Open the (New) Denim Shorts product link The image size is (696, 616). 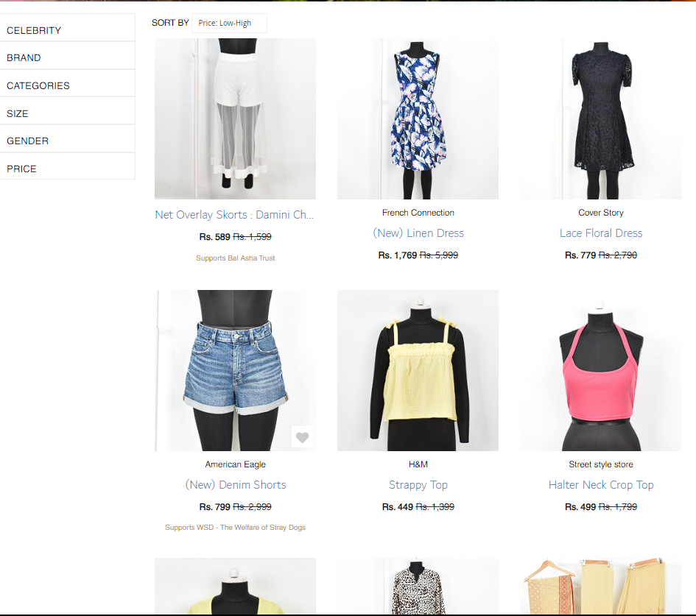pyautogui.click(x=235, y=485)
